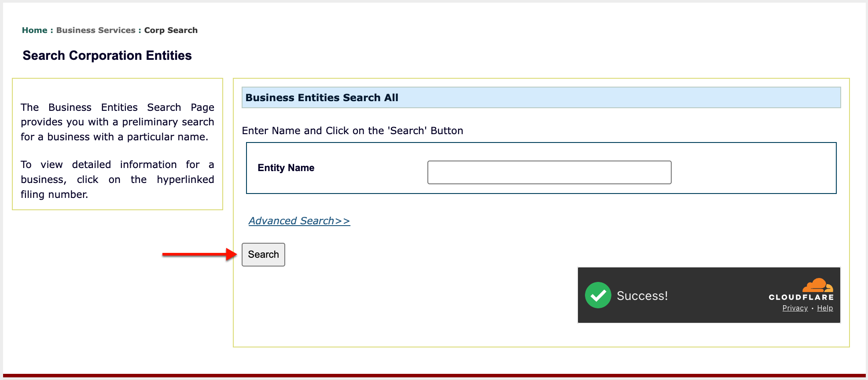Click the Search Corporation Entities heading
The image size is (868, 380).
pyautogui.click(x=107, y=55)
